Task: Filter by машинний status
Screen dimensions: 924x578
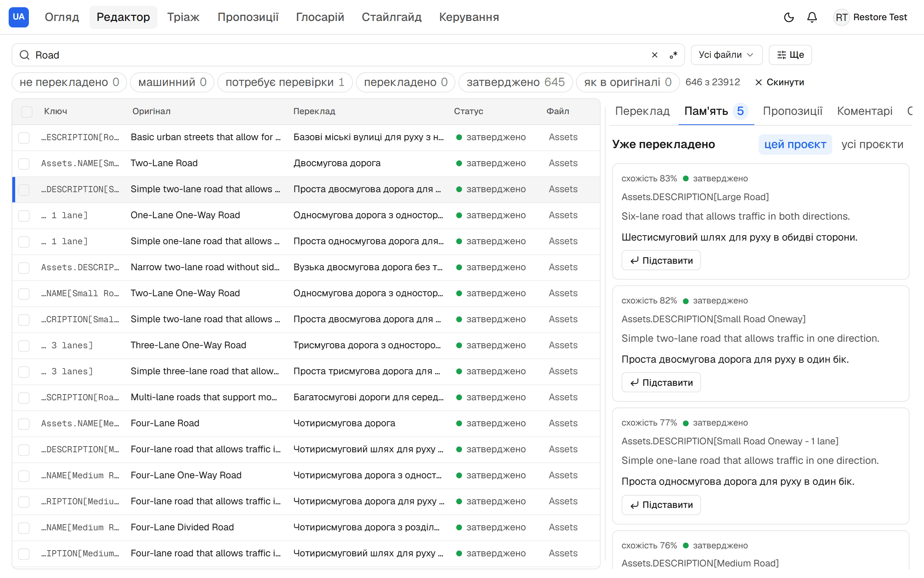Action: 172,82
